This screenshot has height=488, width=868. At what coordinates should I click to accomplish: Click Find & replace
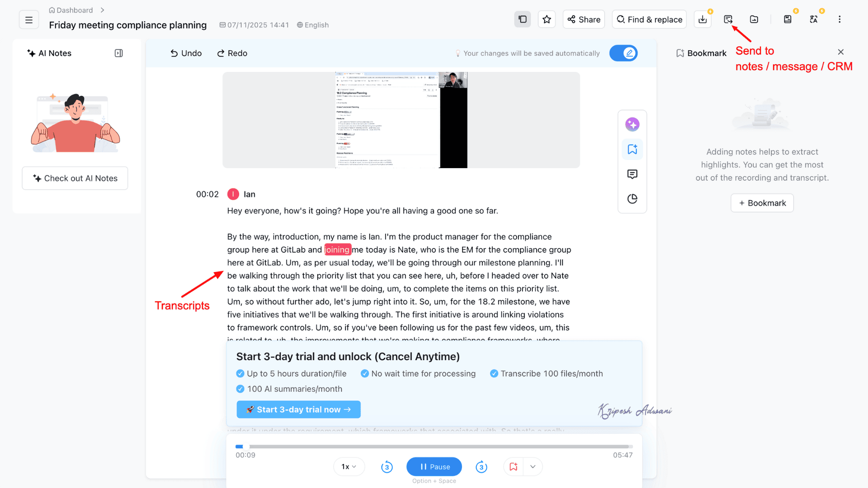pyautogui.click(x=649, y=19)
